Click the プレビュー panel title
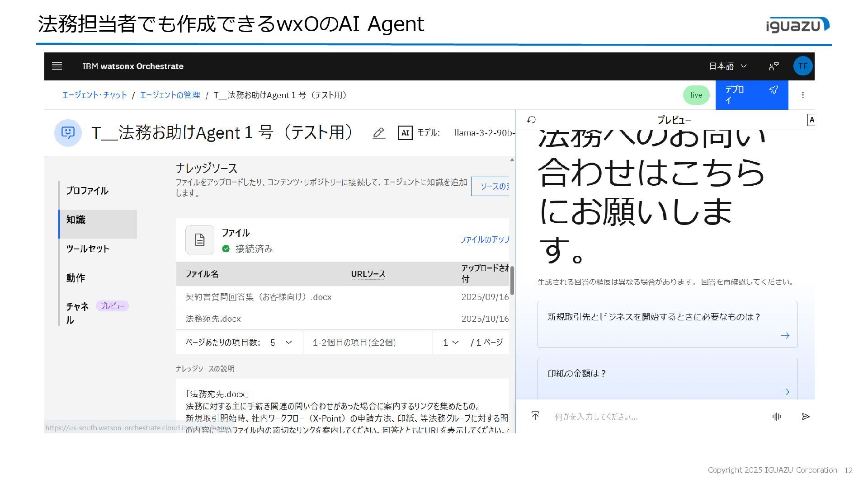The width and height of the screenshot is (868, 488). pyautogui.click(x=674, y=120)
